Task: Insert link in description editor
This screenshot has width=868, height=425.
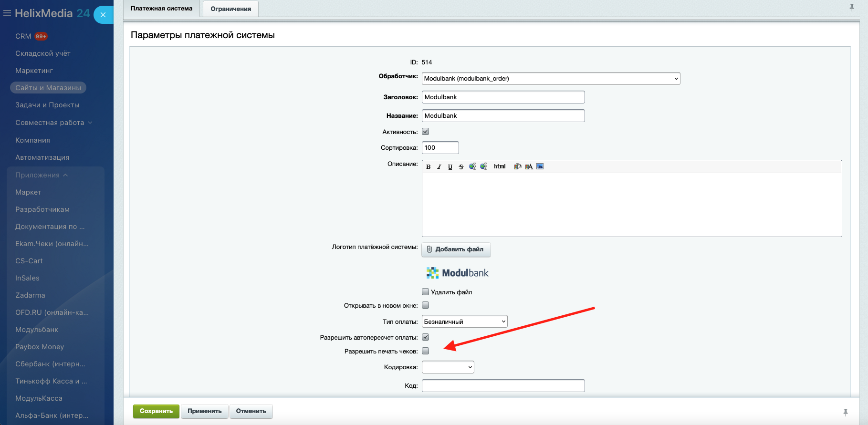Action: [472, 166]
